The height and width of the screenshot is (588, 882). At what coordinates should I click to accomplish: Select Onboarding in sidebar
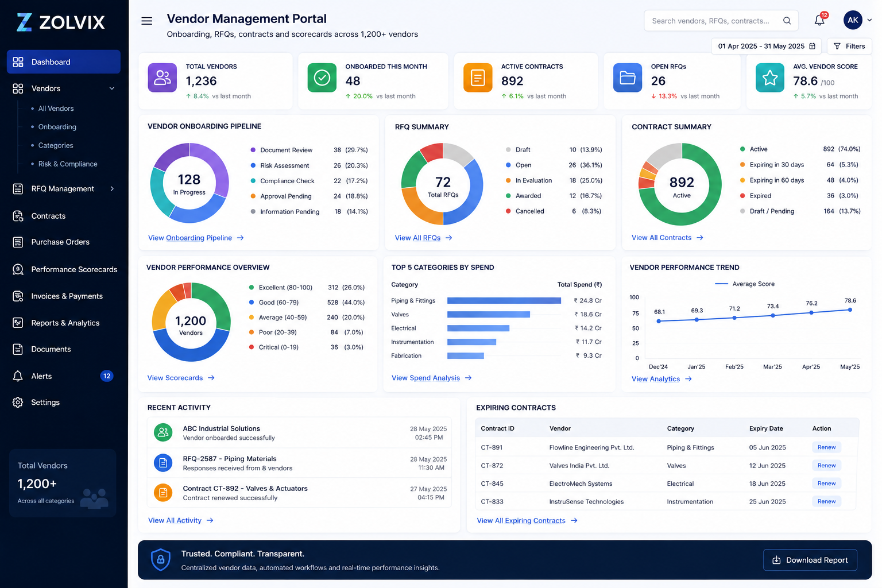pos(57,127)
